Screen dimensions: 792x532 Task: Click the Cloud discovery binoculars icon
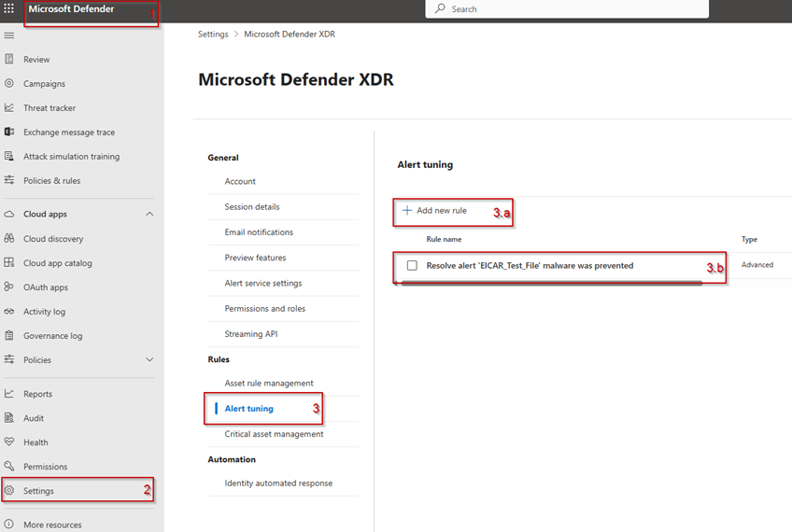pyautogui.click(x=9, y=238)
